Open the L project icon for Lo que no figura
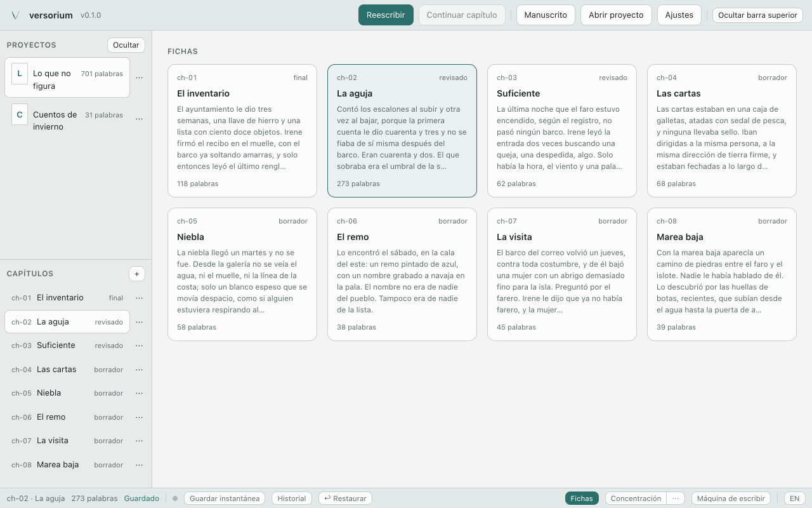This screenshot has width=812, height=508. 20,74
